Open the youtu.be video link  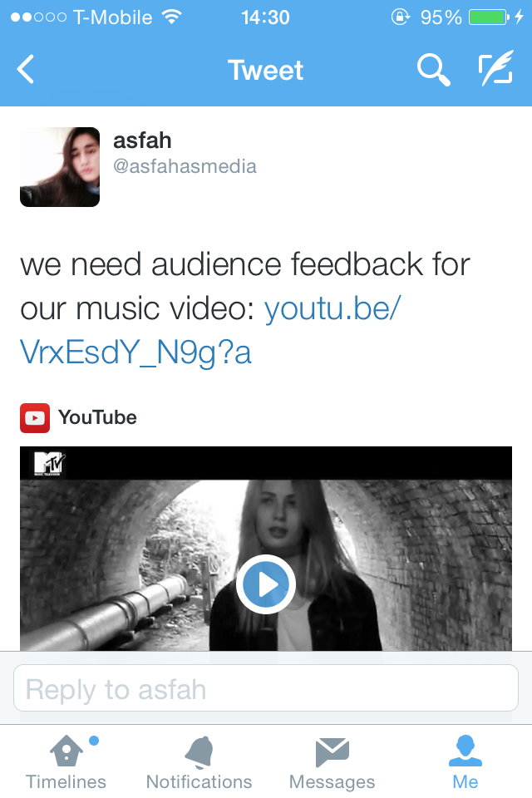(x=211, y=330)
